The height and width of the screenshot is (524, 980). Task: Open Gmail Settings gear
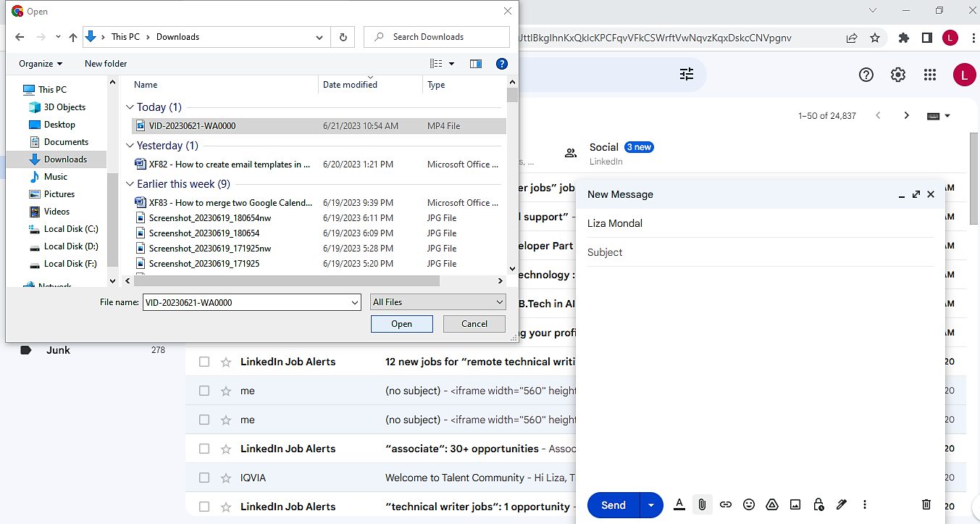[x=898, y=75]
